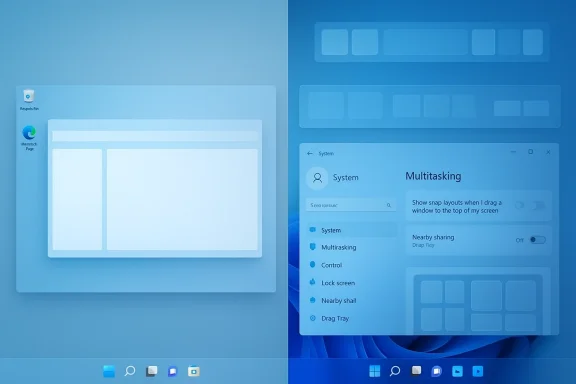The height and width of the screenshot is (384, 576).
Task: Open Chat on the right taskbar
Action: [x=436, y=371]
